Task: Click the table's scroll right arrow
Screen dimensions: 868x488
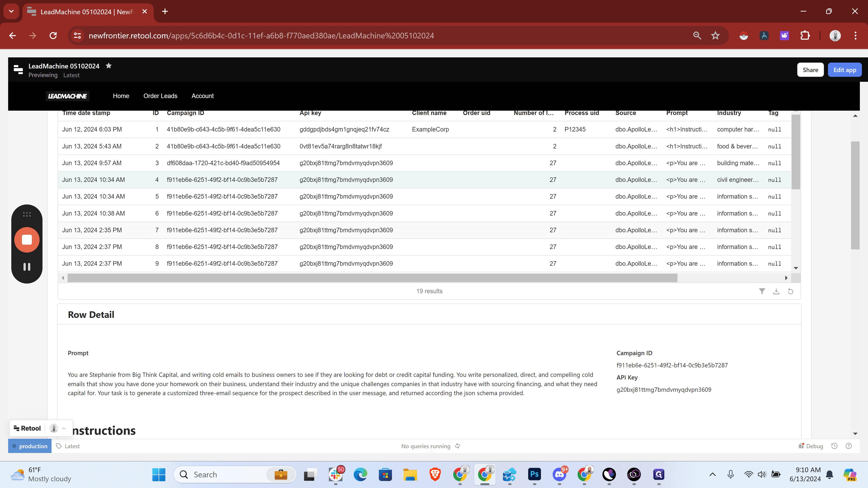Action: [786, 278]
